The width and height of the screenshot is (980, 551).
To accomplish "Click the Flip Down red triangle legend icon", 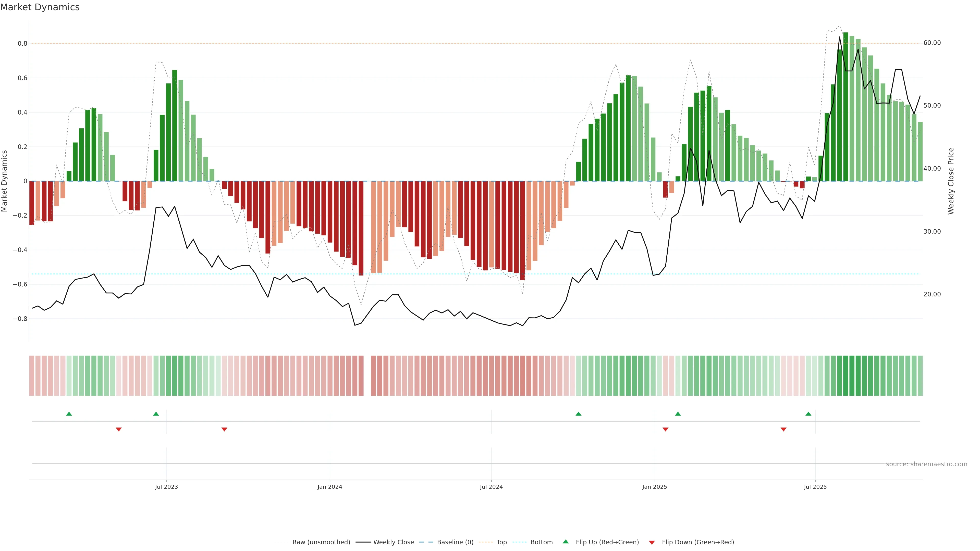I will (x=652, y=542).
